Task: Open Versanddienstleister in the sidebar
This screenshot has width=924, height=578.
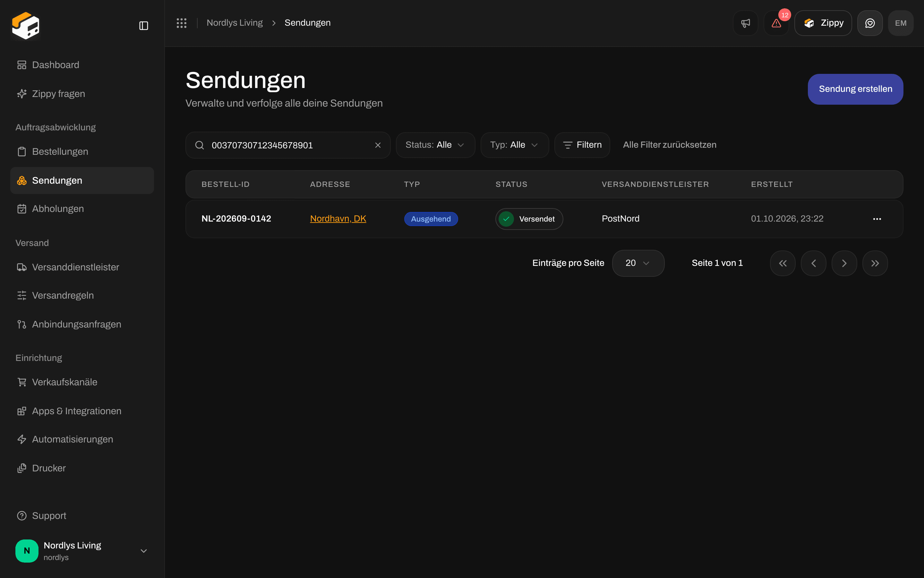Action: click(82, 267)
